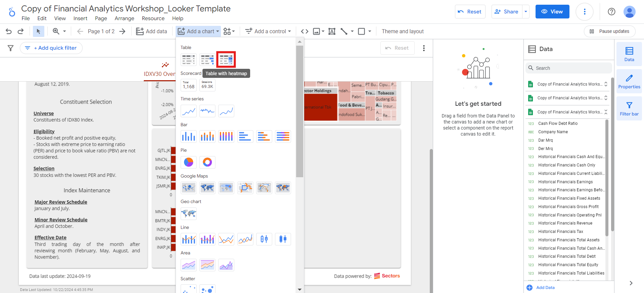Open Add a chart dropdown
The width and height of the screenshot is (644, 293).
coord(198,31)
